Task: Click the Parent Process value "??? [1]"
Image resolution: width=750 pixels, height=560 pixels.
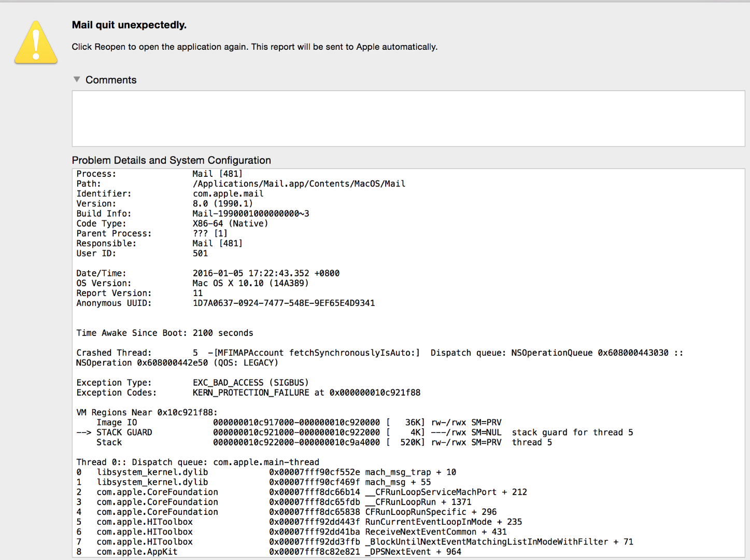Action: click(210, 233)
